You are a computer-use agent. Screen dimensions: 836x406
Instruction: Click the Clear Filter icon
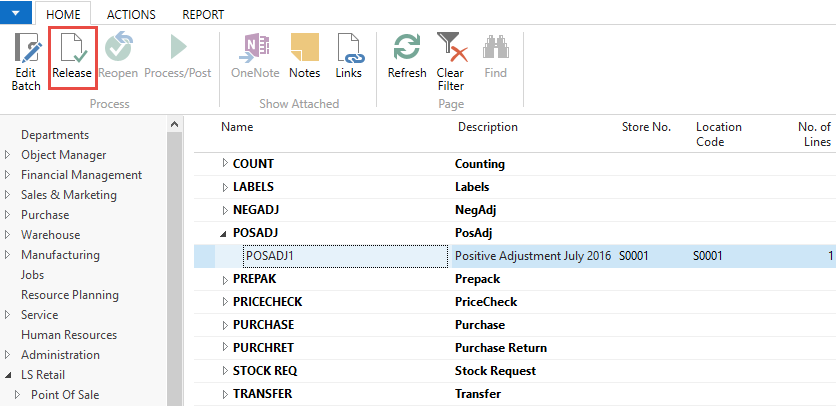click(x=451, y=50)
